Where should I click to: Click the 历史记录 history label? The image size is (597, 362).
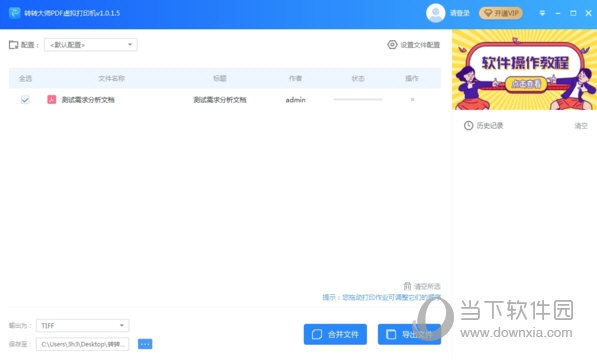[490, 126]
